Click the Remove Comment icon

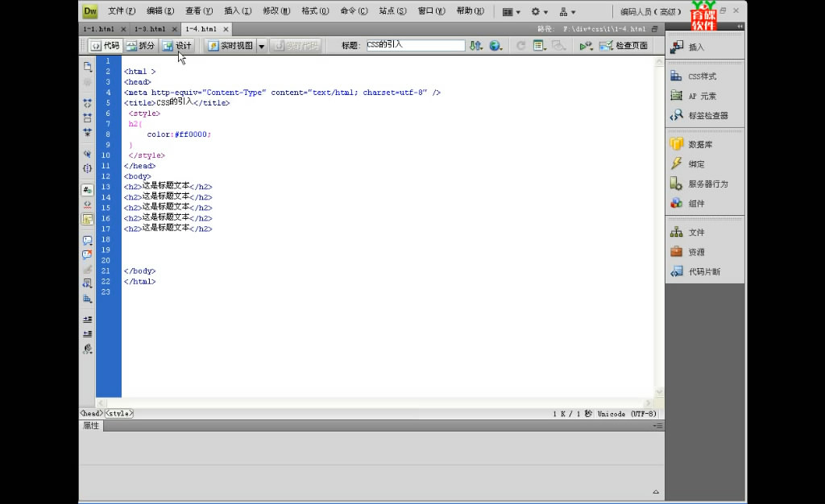pos(87,255)
